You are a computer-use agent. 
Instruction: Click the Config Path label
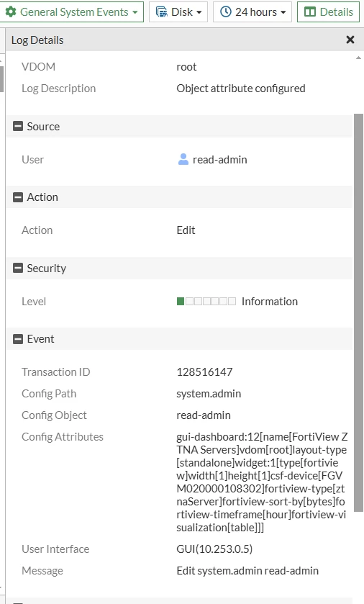(x=49, y=394)
